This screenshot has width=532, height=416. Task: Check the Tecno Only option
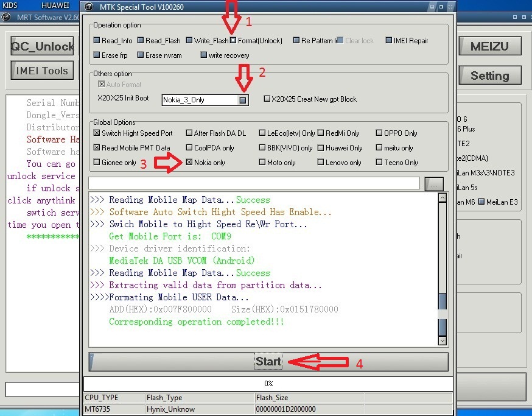(x=379, y=163)
